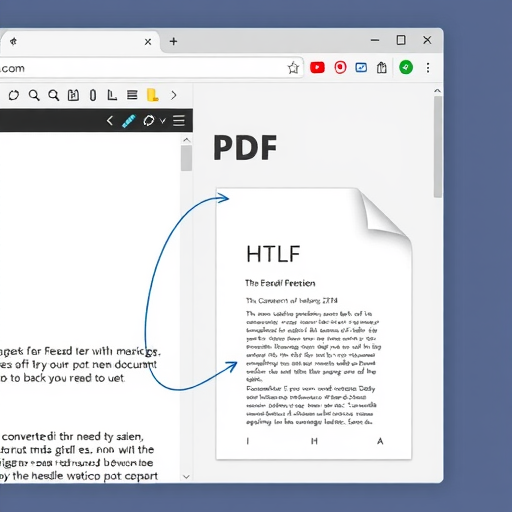Bookmark this page with the star icon
The image size is (512, 512).
293,68
